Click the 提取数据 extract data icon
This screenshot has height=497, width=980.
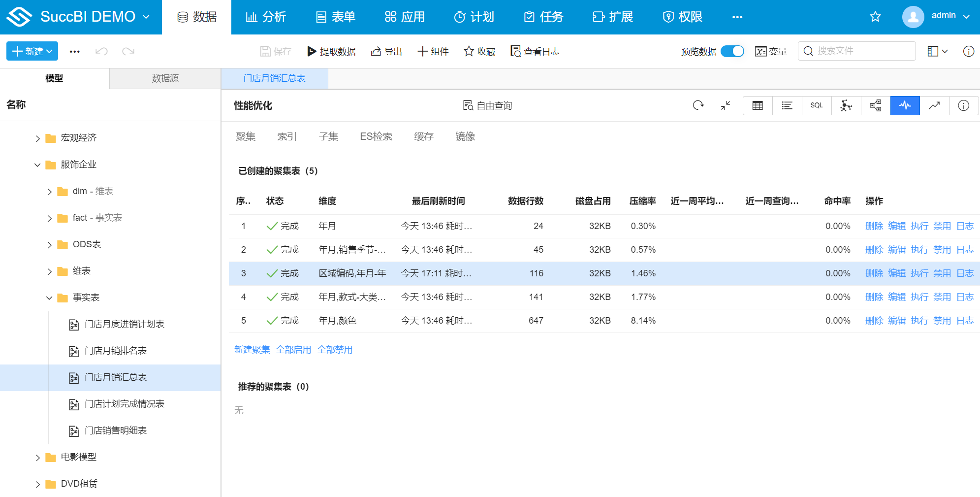coord(331,51)
